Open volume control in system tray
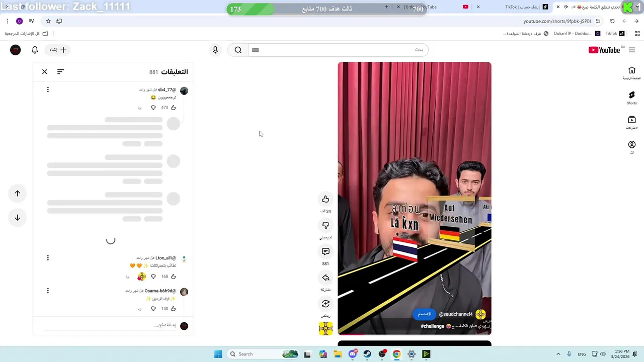Screen dimensions: 644x362 tap(603, 354)
